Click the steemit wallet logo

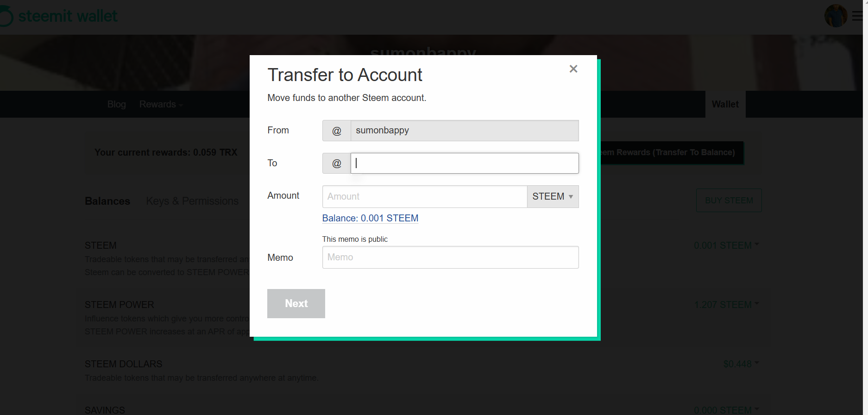click(59, 16)
